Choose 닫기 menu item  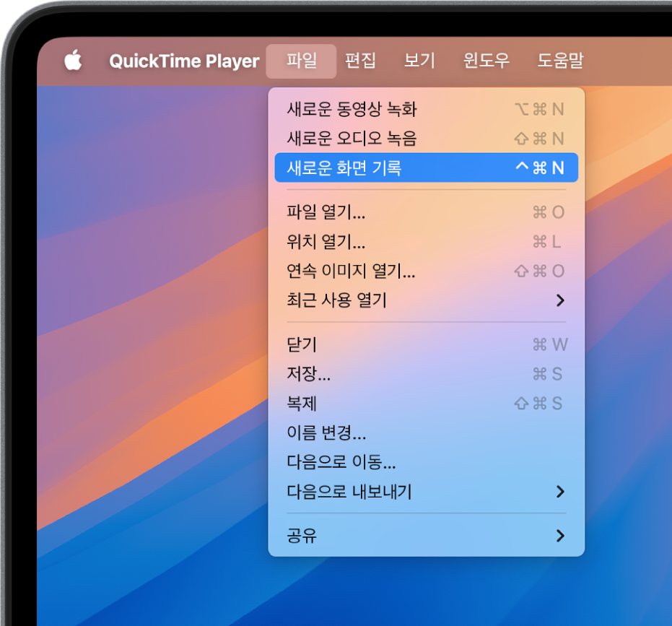pos(427,344)
